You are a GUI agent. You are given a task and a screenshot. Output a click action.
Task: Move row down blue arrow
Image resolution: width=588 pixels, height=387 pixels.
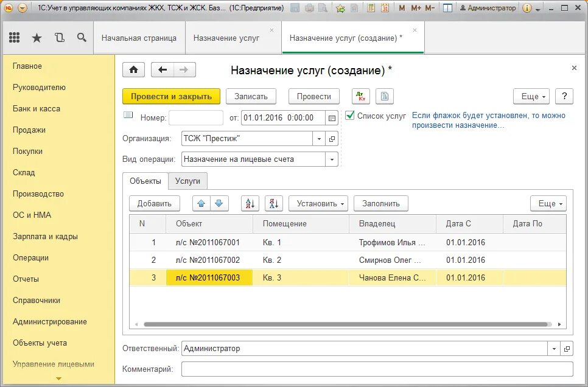[219, 204]
